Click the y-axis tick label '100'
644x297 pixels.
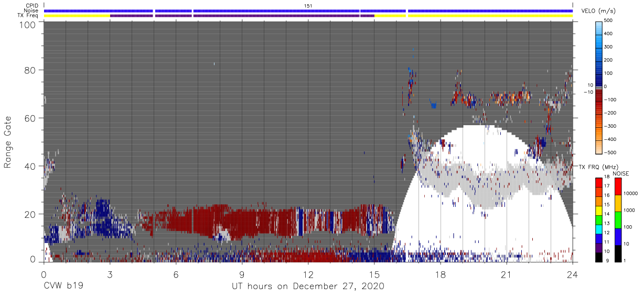27,25
